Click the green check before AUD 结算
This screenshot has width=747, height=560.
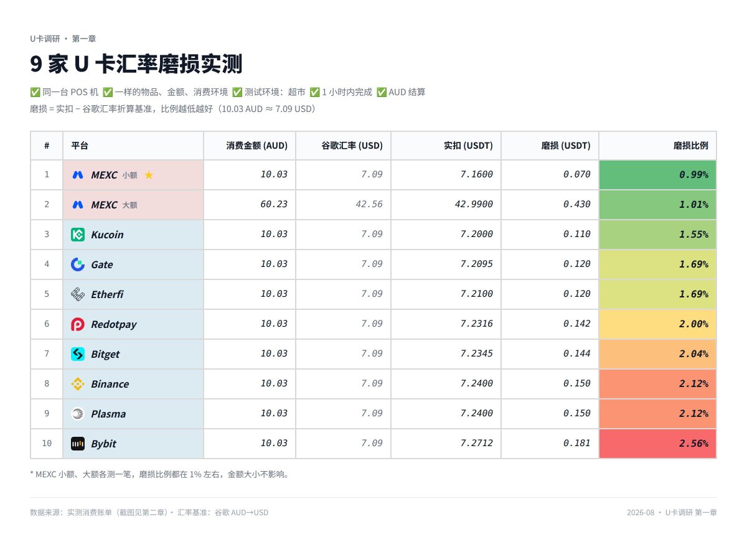381,92
